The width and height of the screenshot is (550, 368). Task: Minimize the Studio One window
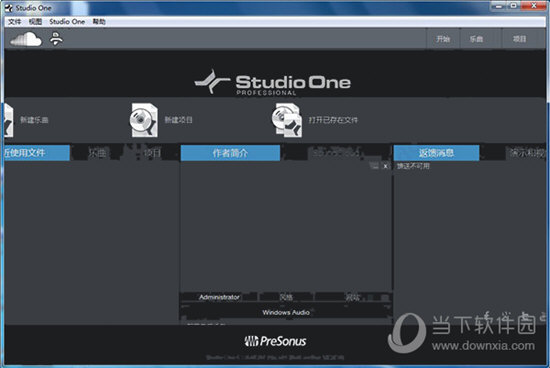498,6
